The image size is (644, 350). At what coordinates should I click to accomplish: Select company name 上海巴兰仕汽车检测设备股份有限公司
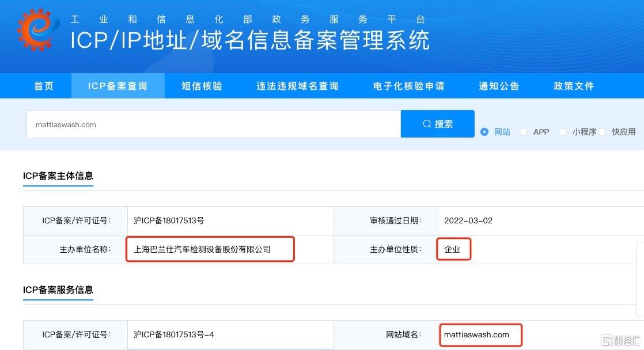coord(202,249)
